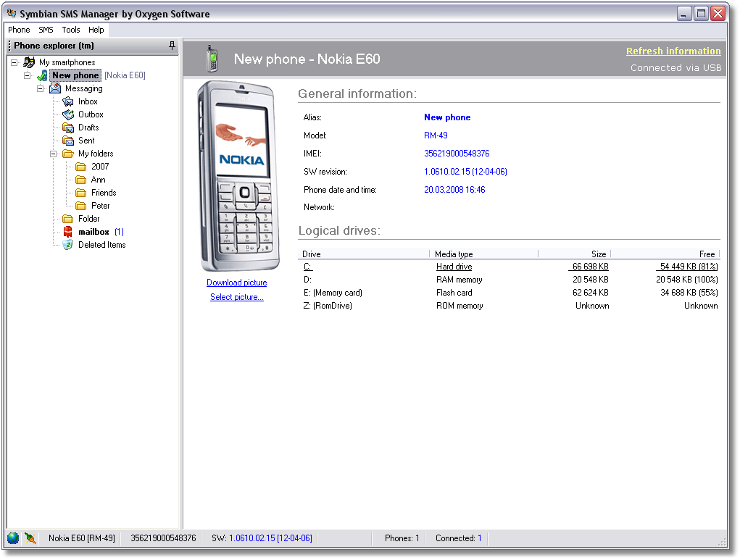The height and width of the screenshot is (560, 740).
Task: Click the Ann folder icon
Action: (x=81, y=180)
